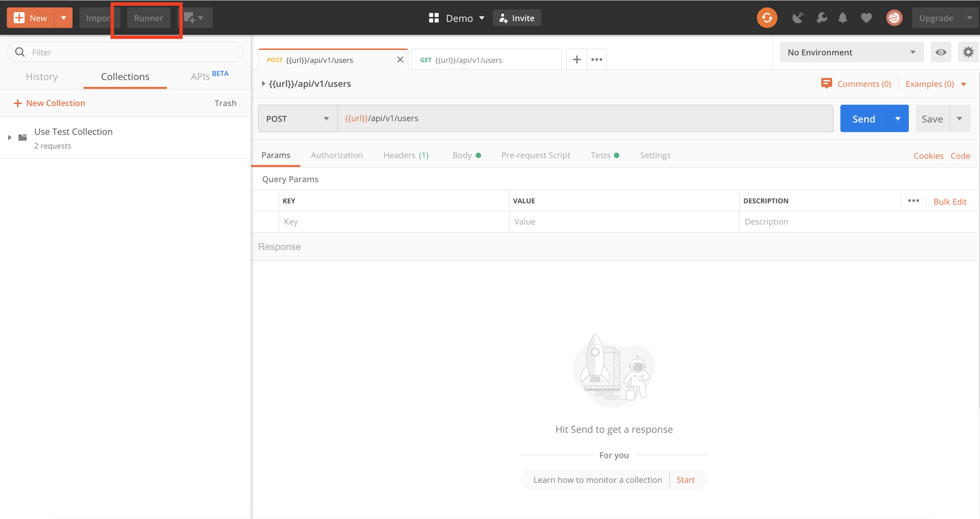This screenshot has height=519, width=980.
Task: Open the Examples (0) dropdown
Action: coord(936,84)
